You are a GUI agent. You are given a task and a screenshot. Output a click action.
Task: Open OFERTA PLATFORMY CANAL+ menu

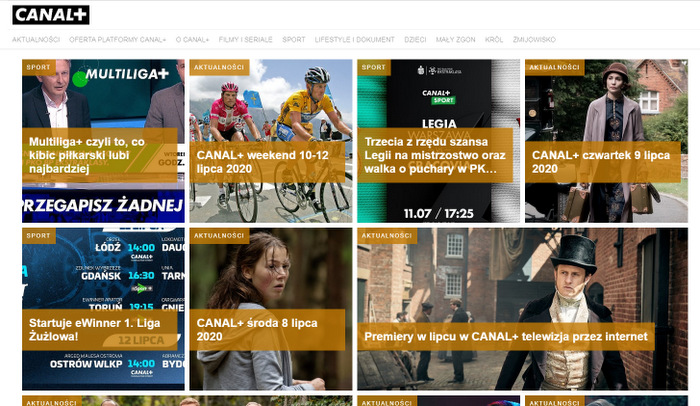pos(117,40)
